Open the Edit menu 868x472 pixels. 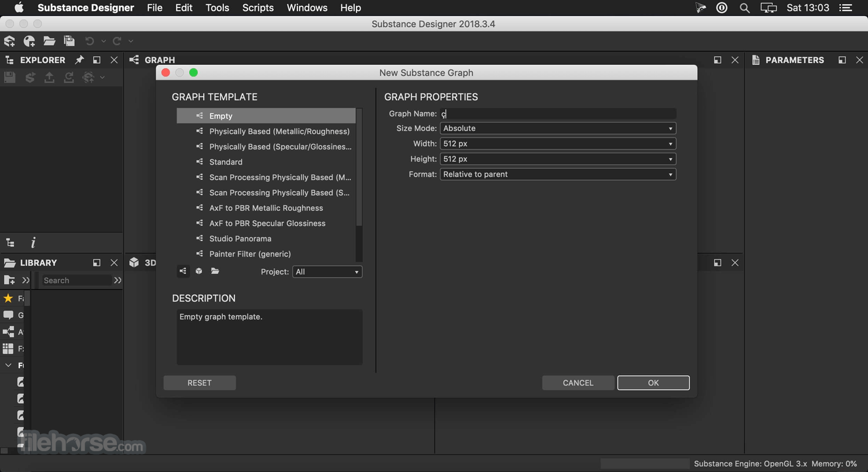tap(184, 8)
